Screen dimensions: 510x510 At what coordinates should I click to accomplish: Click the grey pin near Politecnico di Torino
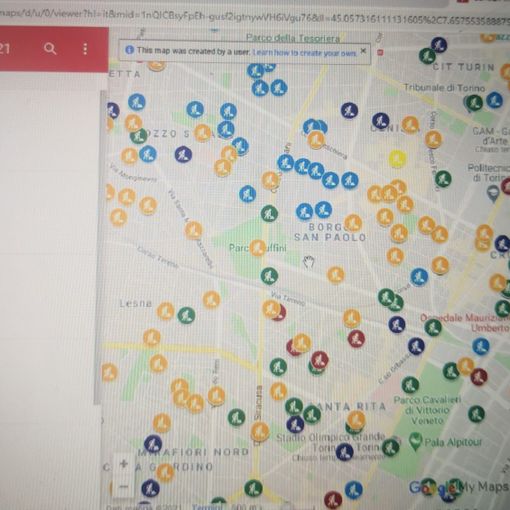493,193
